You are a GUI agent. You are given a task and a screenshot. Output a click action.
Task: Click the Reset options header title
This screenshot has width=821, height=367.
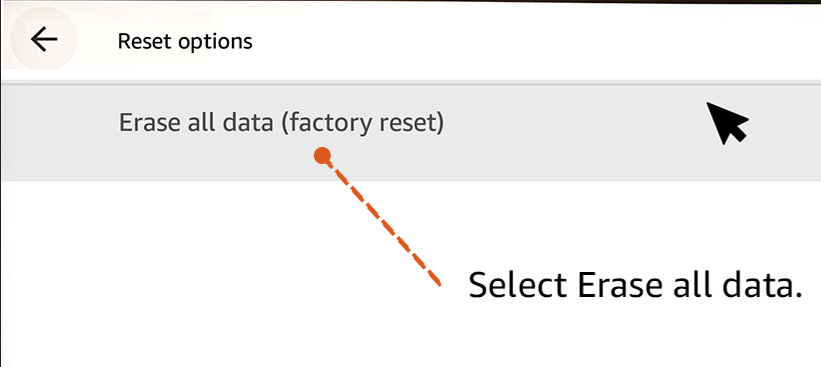(185, 41)
